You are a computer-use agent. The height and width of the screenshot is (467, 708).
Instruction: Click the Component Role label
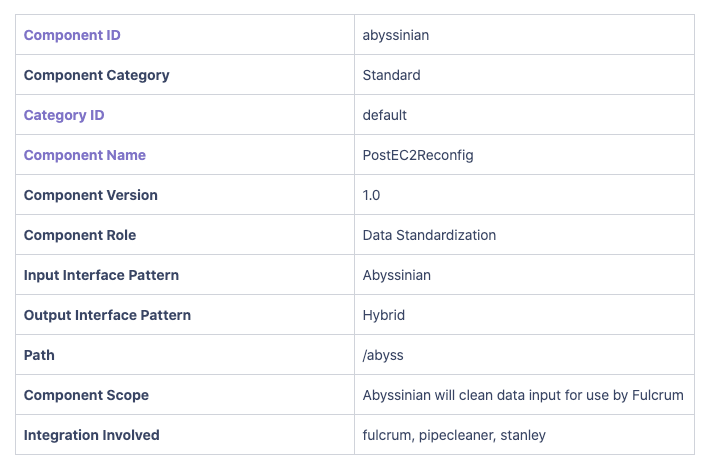pyautogui.click(x=80, y=235)
